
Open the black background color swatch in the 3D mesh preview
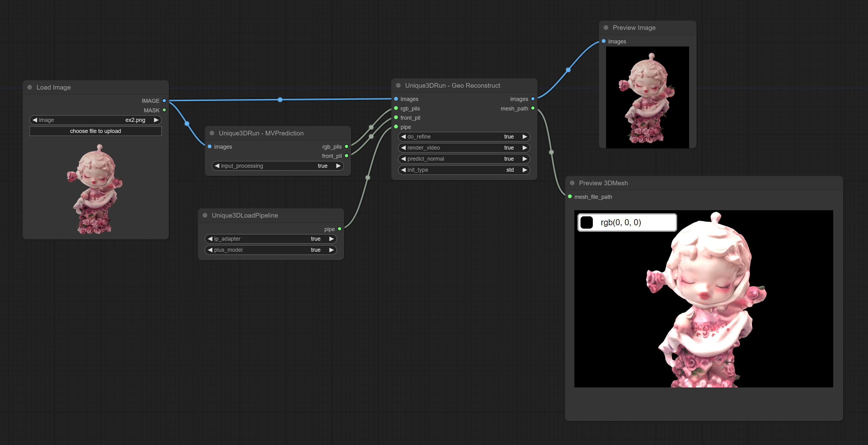pyautogui.click(x=587, y=222)
